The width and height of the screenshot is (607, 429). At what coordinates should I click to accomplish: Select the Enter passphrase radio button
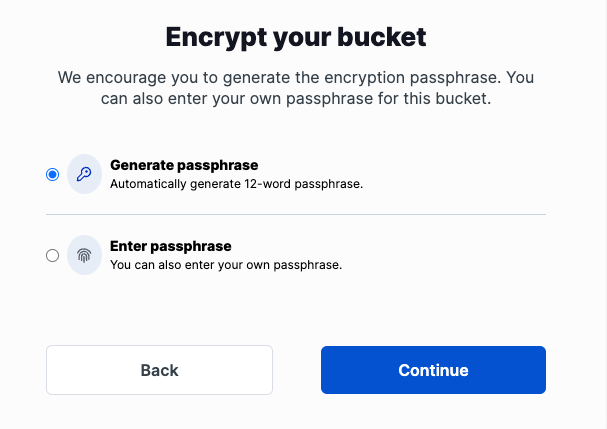point(53,256)
